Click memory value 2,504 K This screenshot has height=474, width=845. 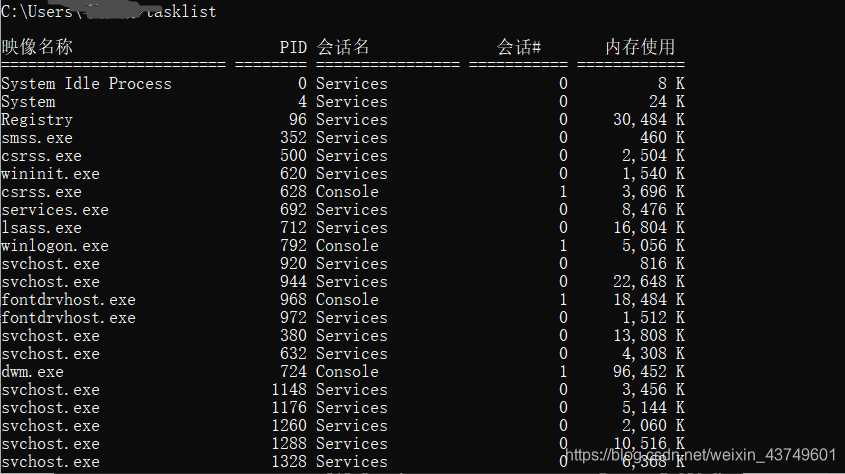click(x=653, y=156)
